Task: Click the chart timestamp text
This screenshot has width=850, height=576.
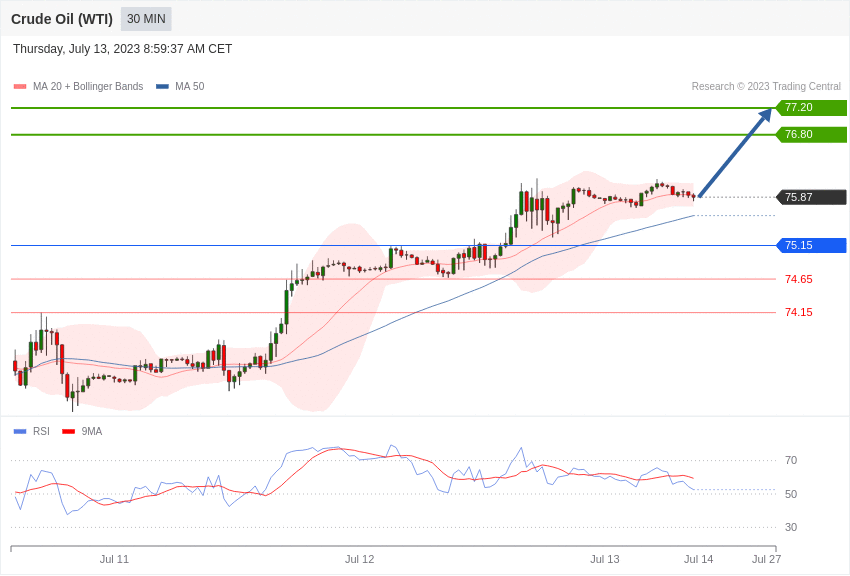Action: [123, 49]
